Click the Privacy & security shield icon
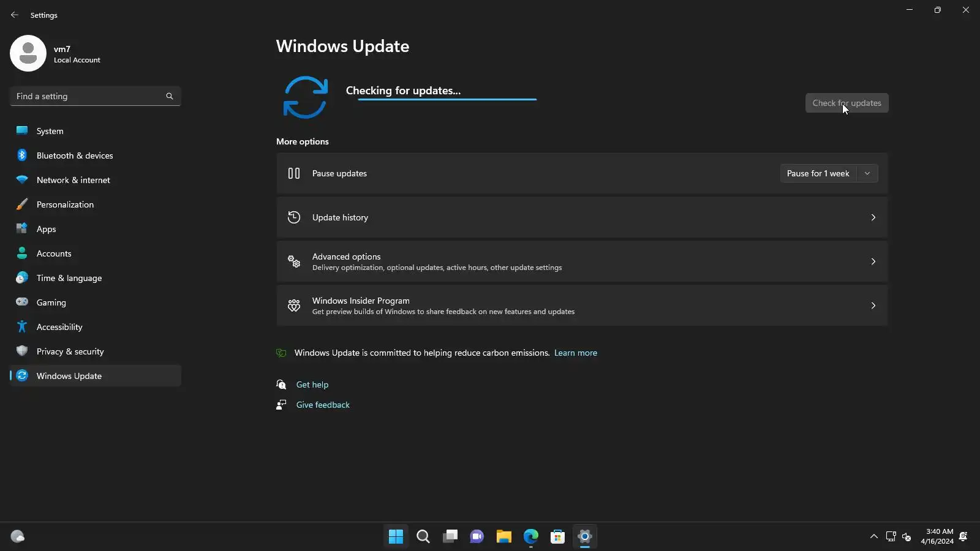Viewport: 980px width, 551px height. [22, 351]
